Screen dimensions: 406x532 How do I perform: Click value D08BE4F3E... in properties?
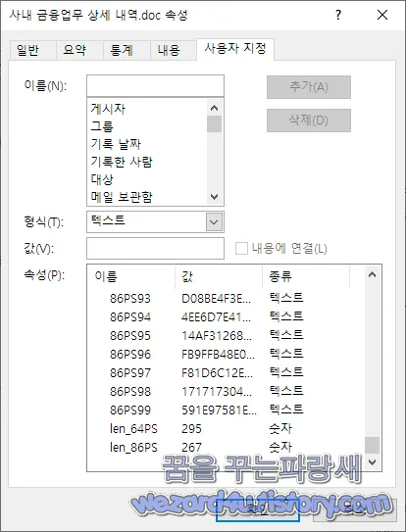pos(216,299)
